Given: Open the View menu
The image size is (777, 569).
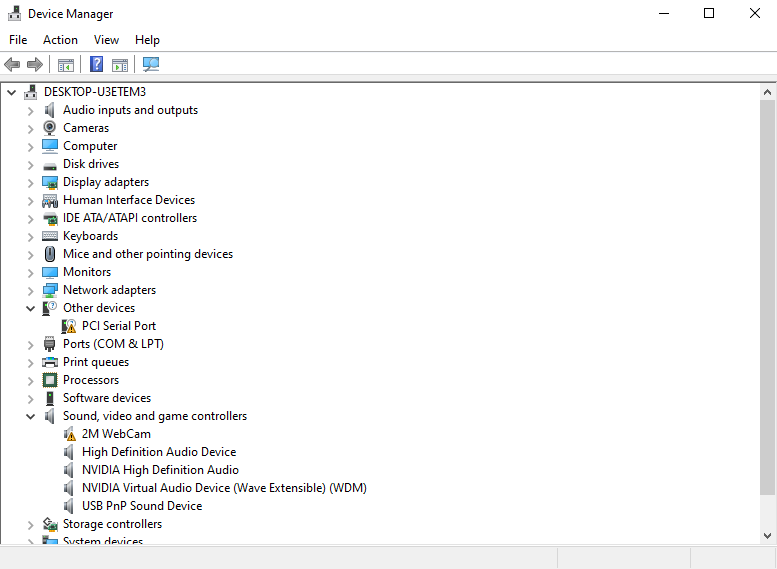Looking at the screenshot, I should pyautogui.click(x=107, y=40).
